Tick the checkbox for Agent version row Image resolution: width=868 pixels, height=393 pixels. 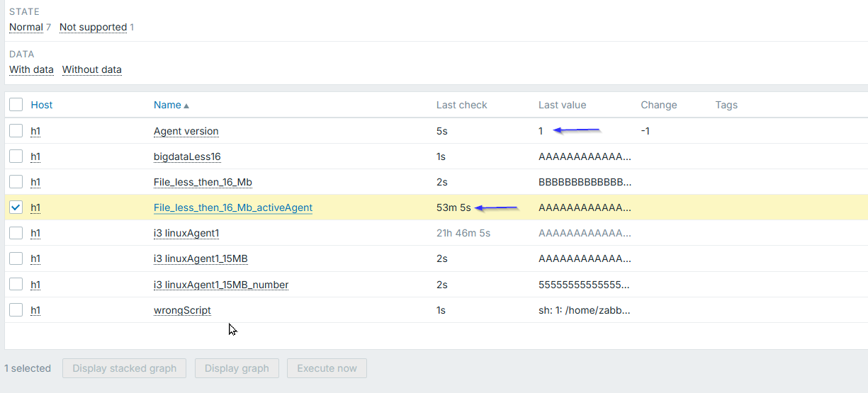click(16, 131)
